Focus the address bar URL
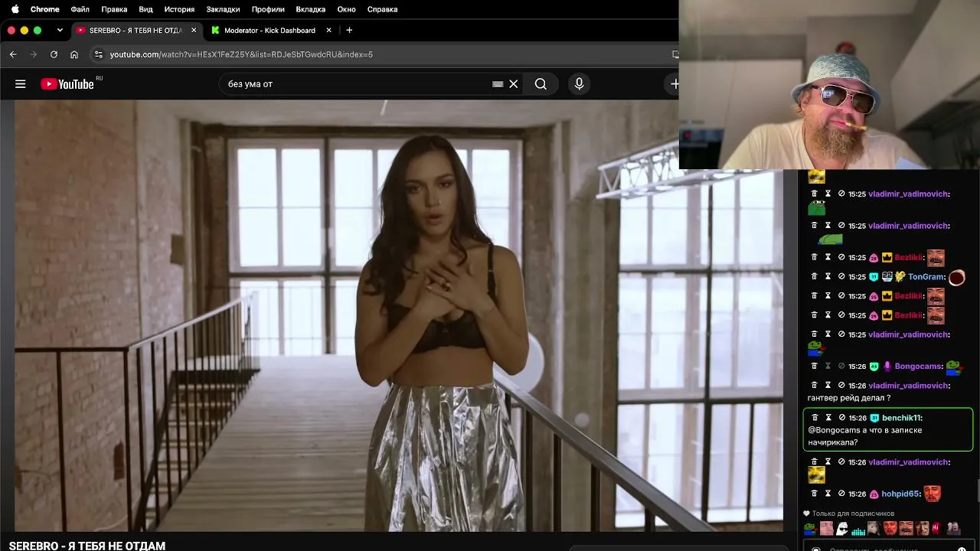980x551 pixels. (241, 54)
